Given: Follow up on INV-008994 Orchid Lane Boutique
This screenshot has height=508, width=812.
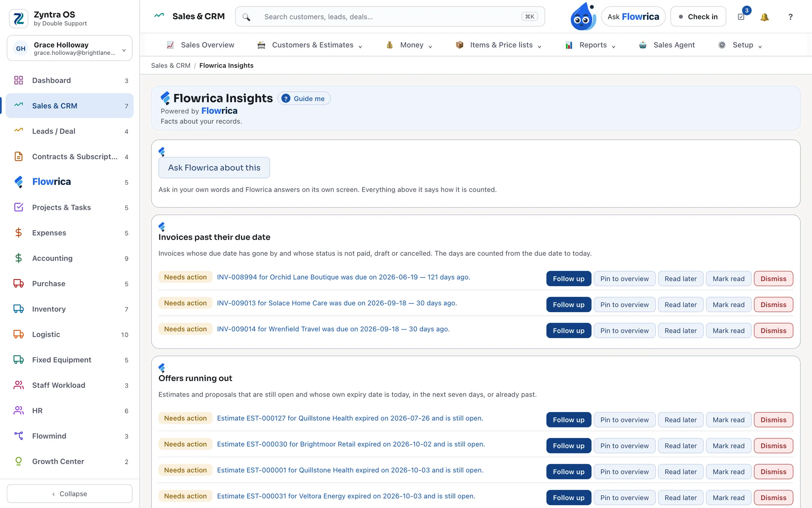Looking at the screenshot, I should tap(568, 279).
